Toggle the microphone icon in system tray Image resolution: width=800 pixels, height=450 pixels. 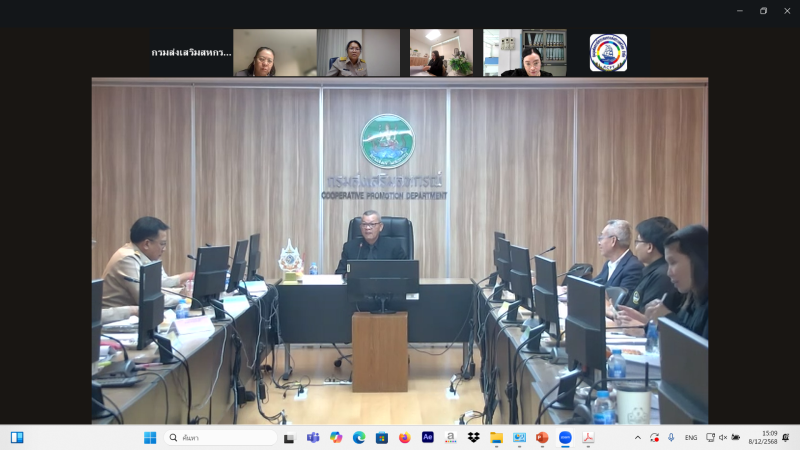point(670,437)
